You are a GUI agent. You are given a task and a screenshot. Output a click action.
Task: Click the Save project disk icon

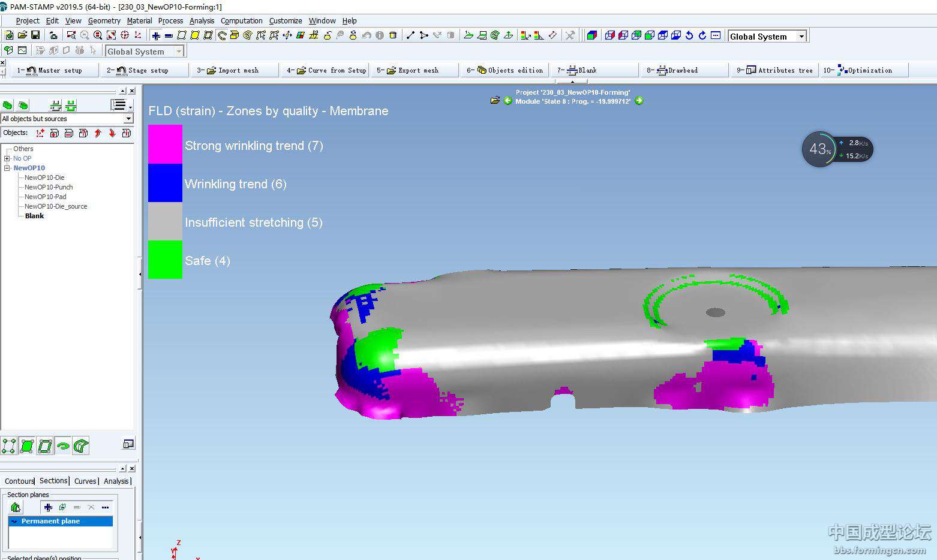pos(35,35)
